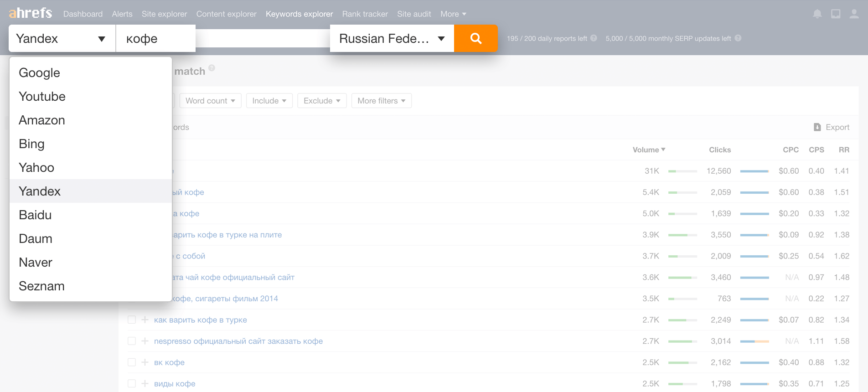Click the user account profile icon
The height and width of the screenshot is (392, 868).
point(854,14)
